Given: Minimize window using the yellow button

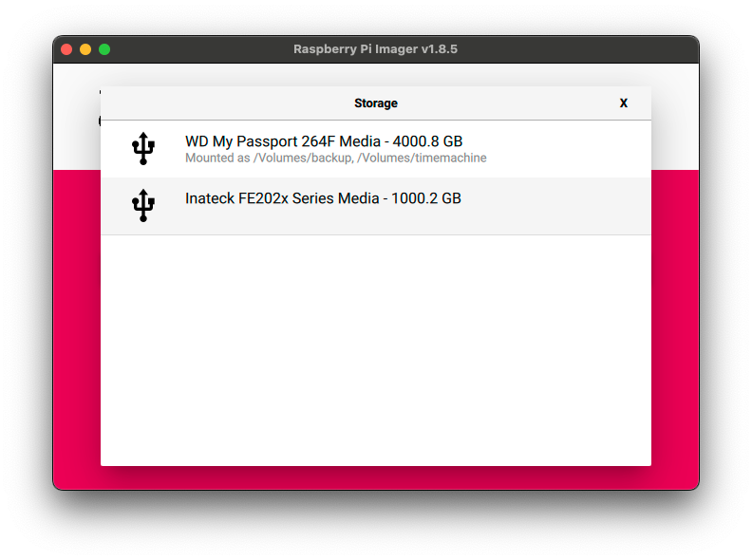Looking at the screenshot, I should tap(85, 49).
